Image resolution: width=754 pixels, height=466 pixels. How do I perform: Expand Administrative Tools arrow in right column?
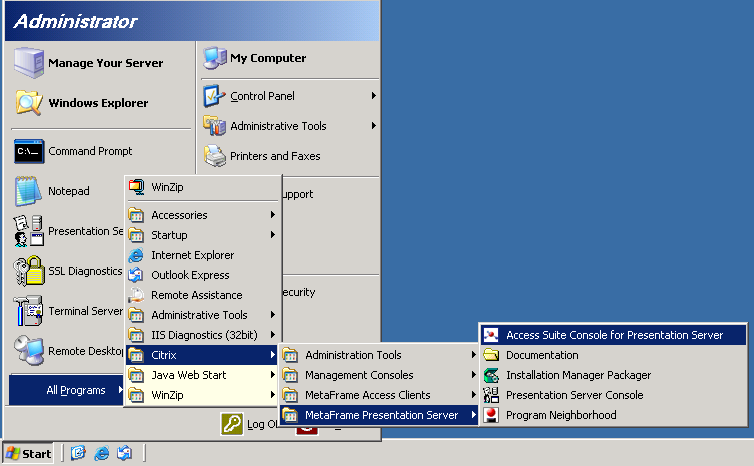click(374, 126)
